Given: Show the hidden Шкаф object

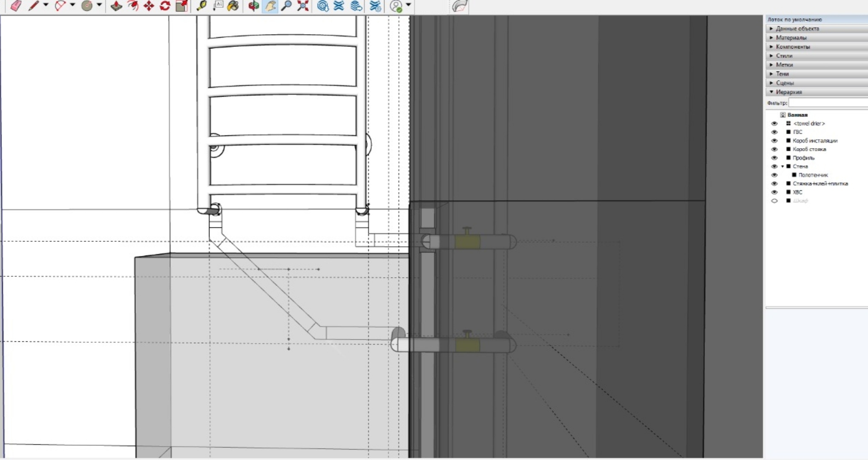Looking at the screenshot, I should point(774,201).
